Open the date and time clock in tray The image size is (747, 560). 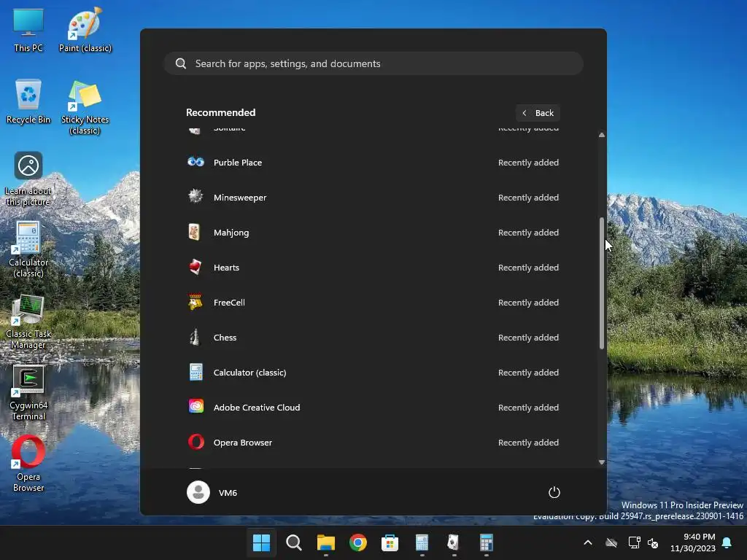[693, 542]
